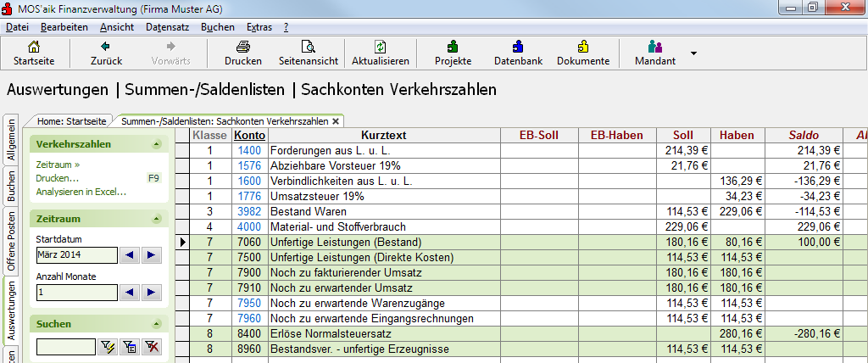Click the EB-Soll column header
Screen dimensions: 868x363
click(538, 135)
